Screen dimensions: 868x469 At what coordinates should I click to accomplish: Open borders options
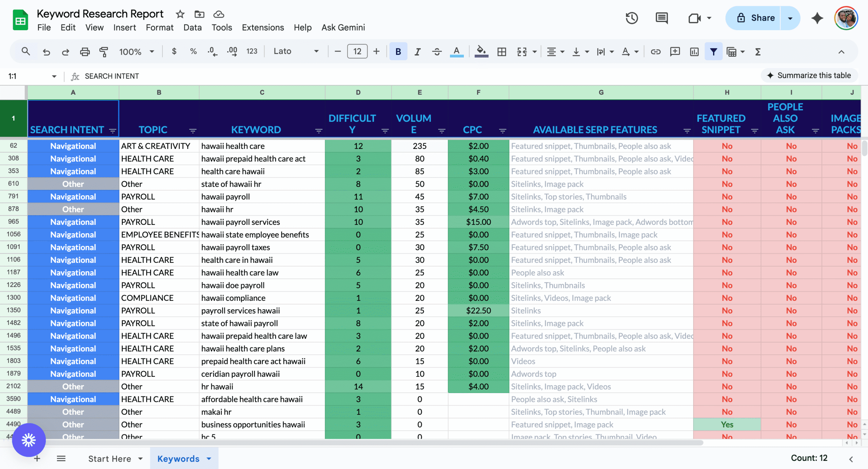point(501,51)
